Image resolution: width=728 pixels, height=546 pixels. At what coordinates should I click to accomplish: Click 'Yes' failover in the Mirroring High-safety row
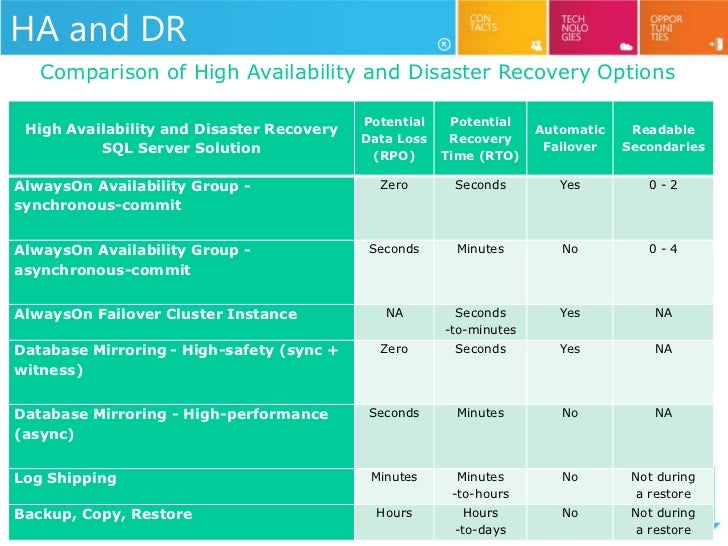pos(570,349)
